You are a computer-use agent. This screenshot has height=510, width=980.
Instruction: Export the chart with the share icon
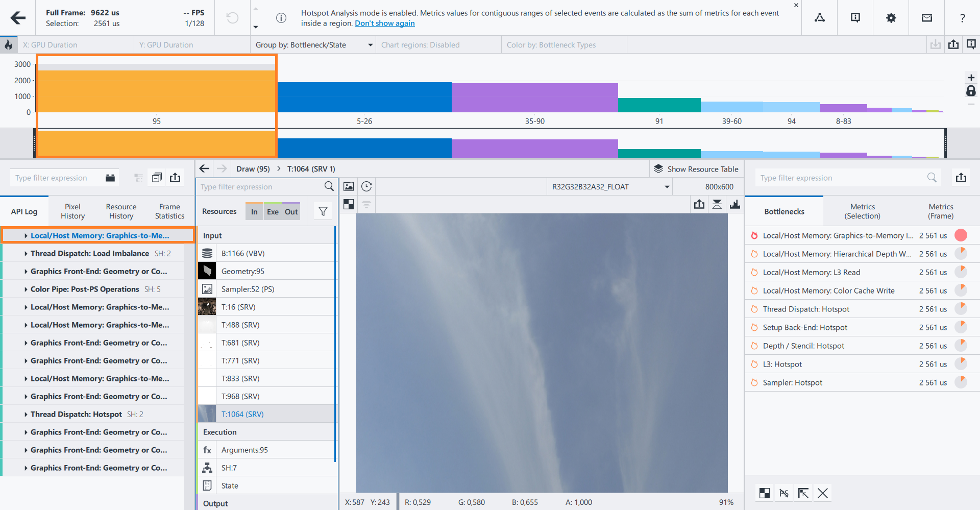[953, 44]
